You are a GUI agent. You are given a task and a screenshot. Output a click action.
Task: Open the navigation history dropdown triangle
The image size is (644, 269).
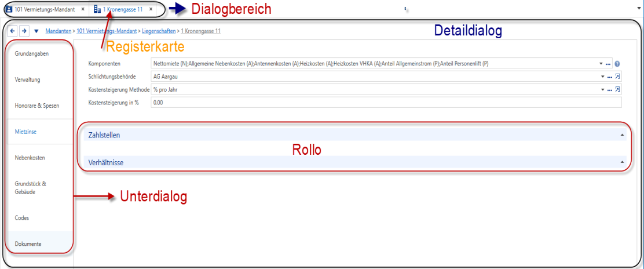click(36, 31)
